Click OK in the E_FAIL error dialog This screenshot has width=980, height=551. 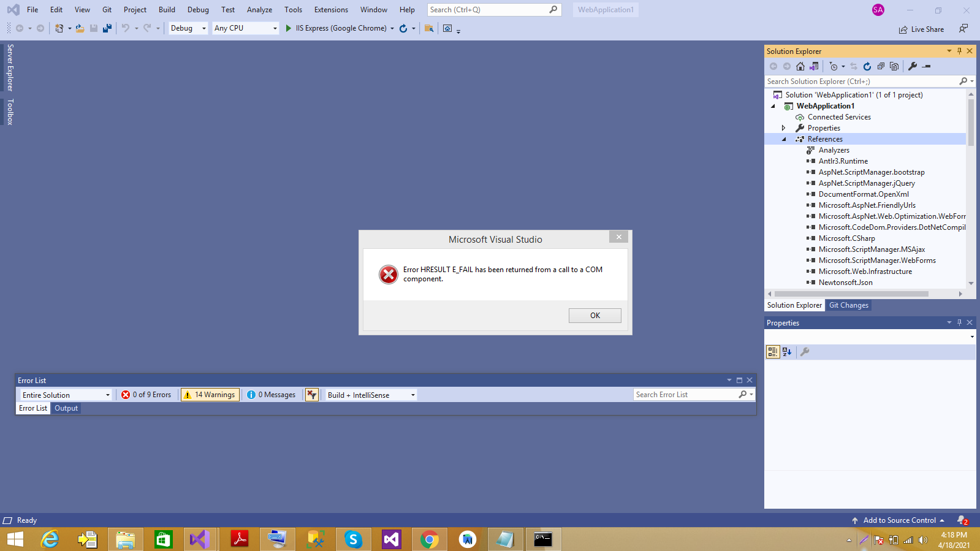[594, 316]
